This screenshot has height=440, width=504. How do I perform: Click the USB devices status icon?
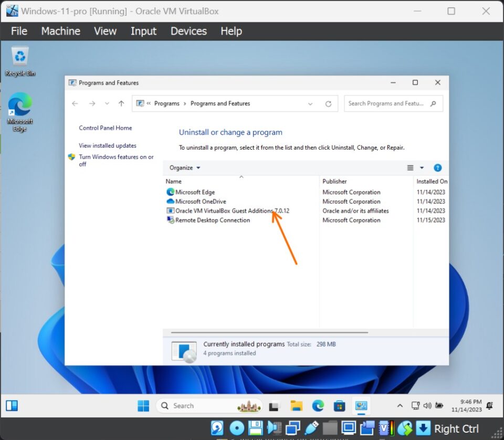[312, 428]
